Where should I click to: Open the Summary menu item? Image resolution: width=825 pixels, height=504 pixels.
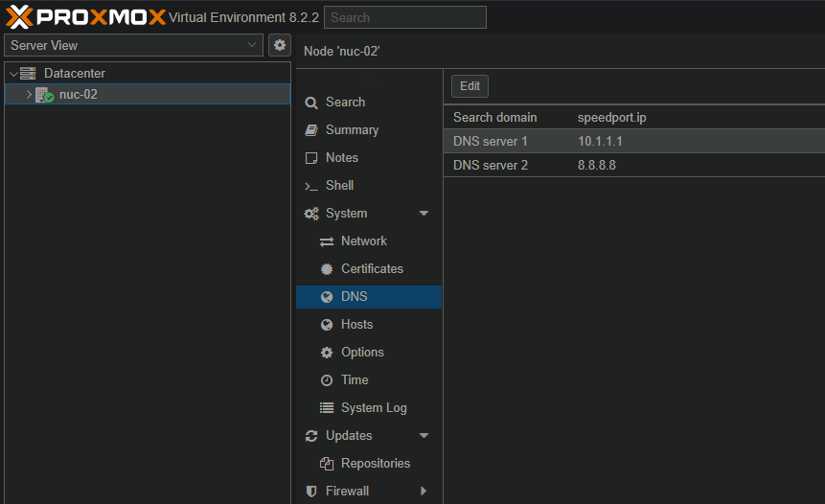(352, 130)
